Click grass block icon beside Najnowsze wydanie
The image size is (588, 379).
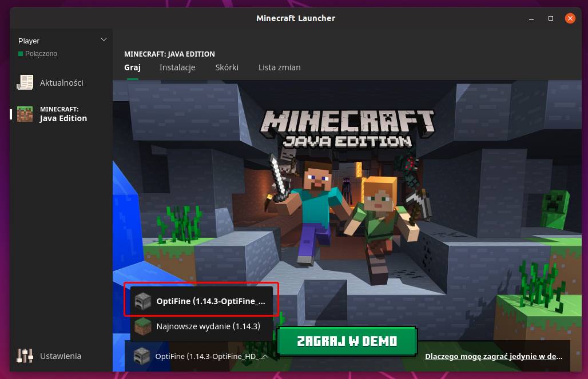[x=142, y=326]
